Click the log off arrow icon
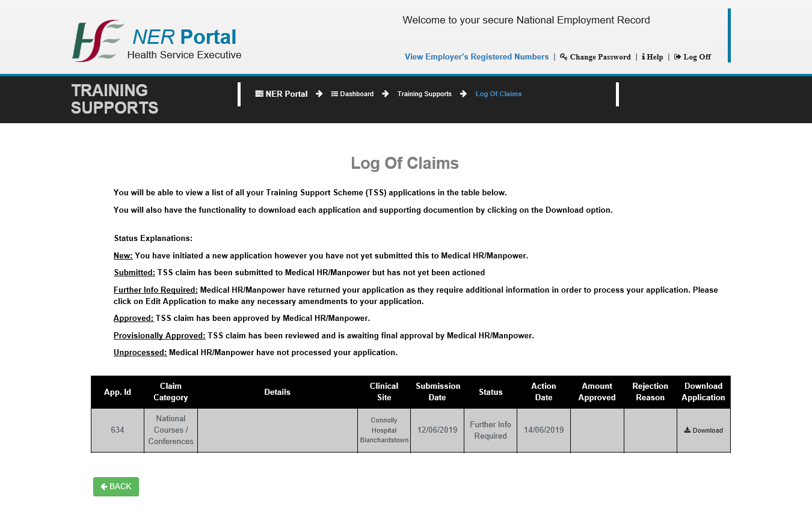Screen dimensions: 812x515 [x=677, y=57]
